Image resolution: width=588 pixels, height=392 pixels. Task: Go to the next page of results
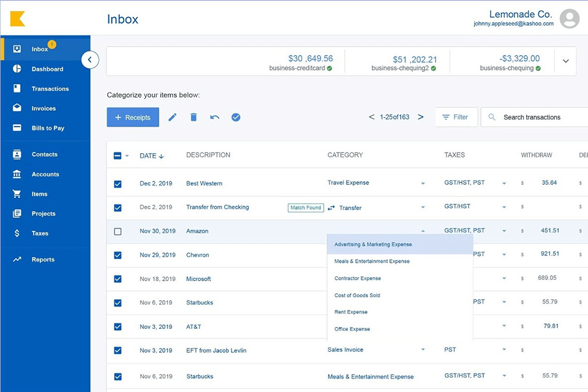421,117
